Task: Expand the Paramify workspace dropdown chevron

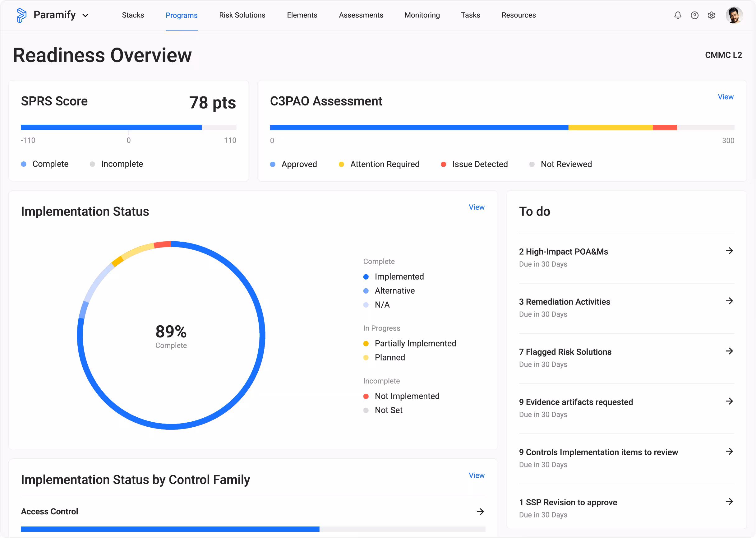Action: 85,15
